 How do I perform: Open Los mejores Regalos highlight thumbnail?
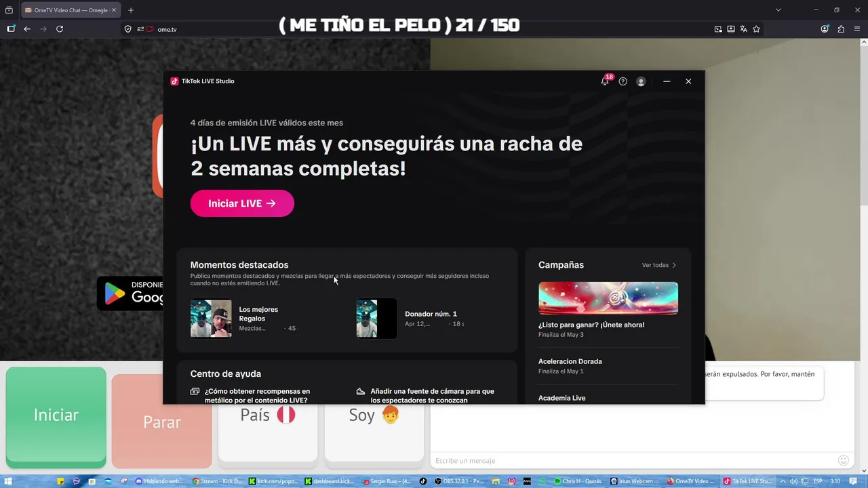[x=211, y=319]
